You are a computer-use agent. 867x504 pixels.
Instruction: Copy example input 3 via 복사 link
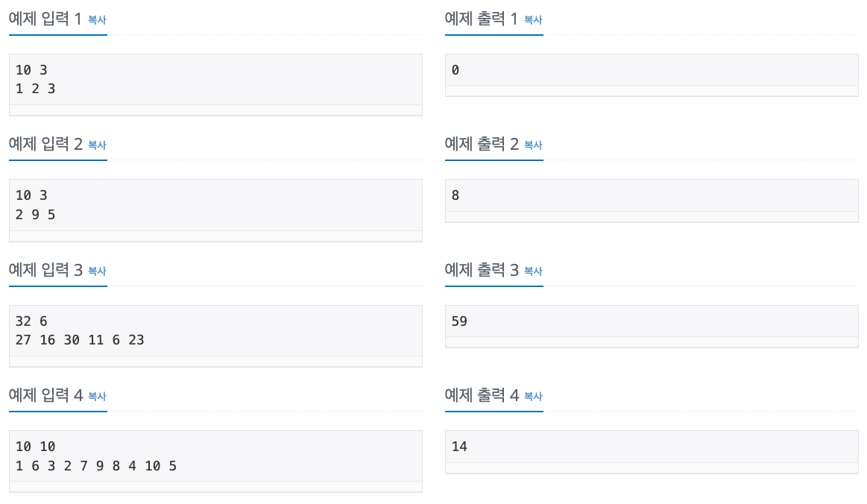pyautogui.click(x=97, y=271)
